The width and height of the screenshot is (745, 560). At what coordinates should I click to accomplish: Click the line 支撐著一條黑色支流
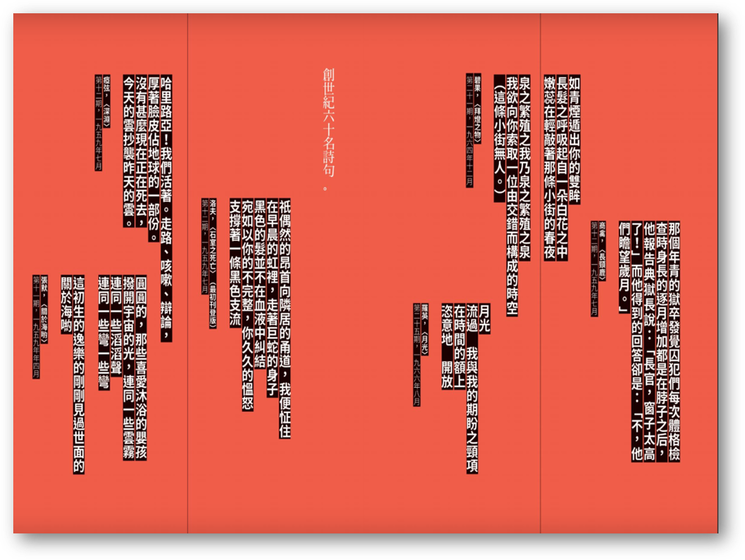click(235, 262)
